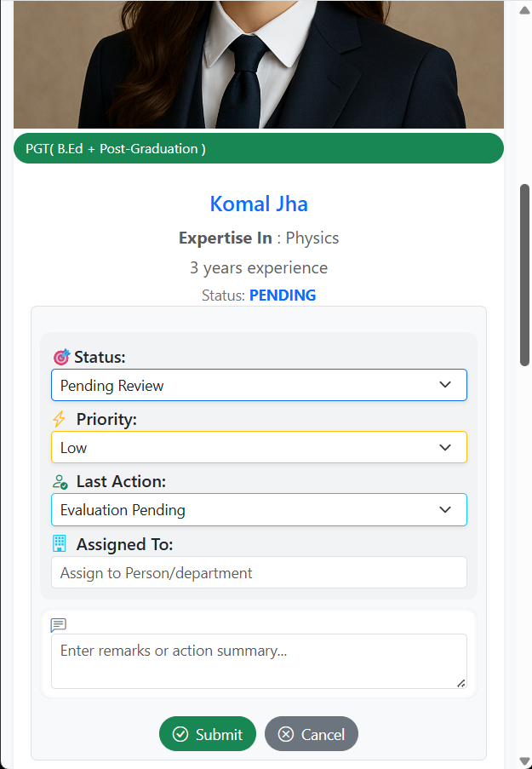The image size is (532, 769).
Task: Click the blue PENDING status text
Action: pos(282,296)
